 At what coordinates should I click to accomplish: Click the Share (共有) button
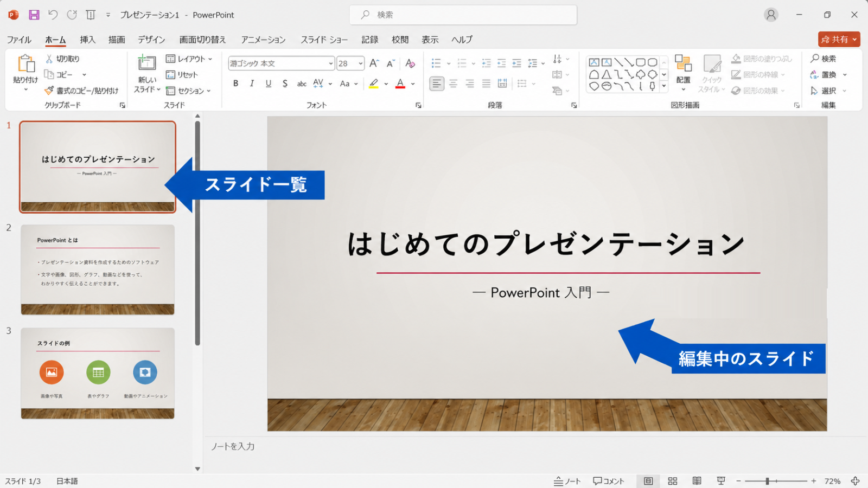coord(839,39)
